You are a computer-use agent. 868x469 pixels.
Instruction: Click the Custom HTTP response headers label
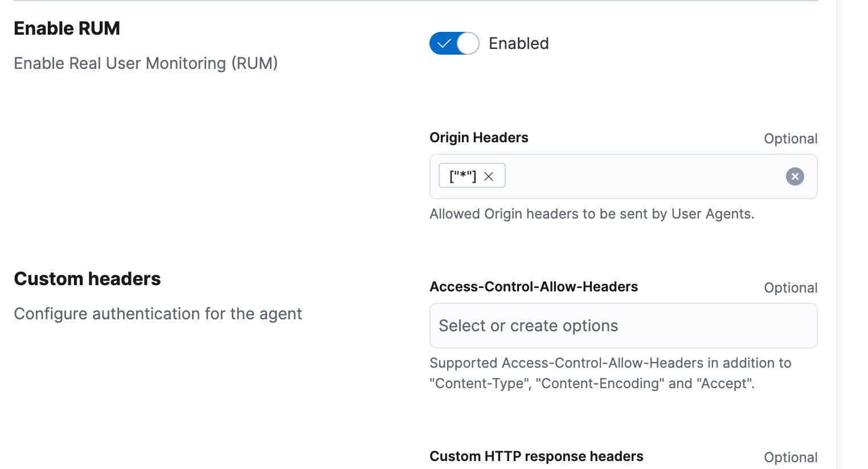pyautogui.click(x=536, y=456)
